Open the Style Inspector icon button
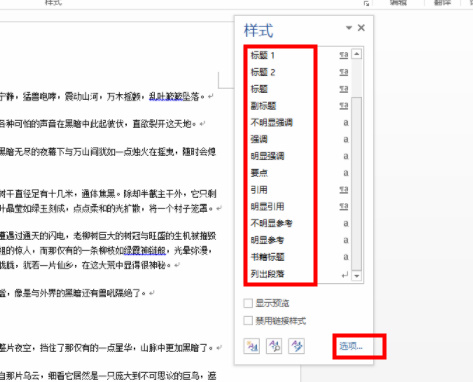Image resolution: width=473 pixels, height=382 pixels. pos(274,346)
